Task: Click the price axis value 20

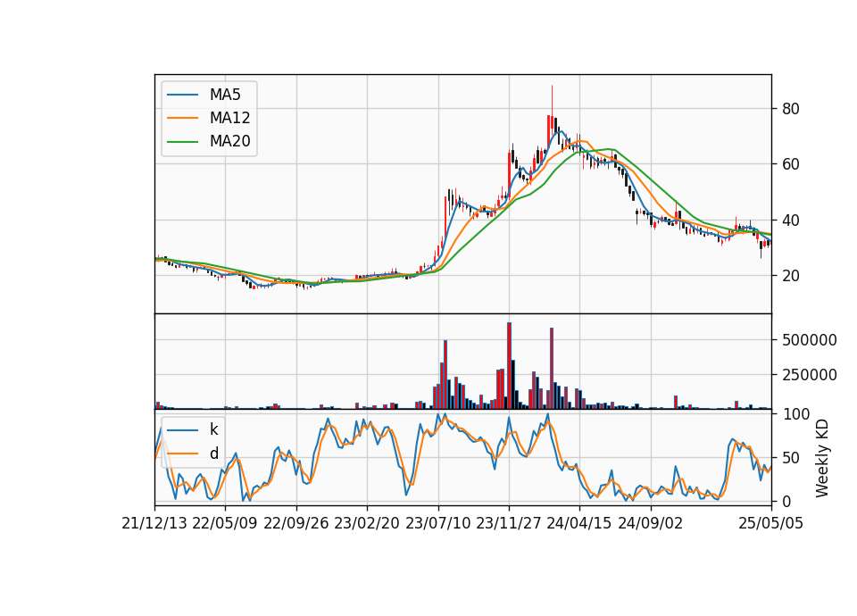Action: pos(791,276)
